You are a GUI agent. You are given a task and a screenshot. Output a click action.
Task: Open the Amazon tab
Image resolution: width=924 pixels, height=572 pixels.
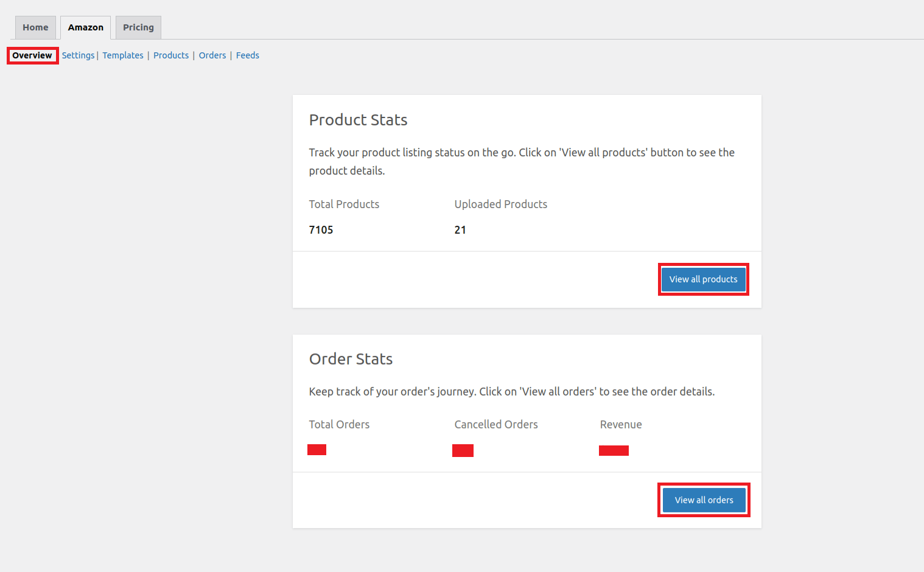click(x=85, y=27)
